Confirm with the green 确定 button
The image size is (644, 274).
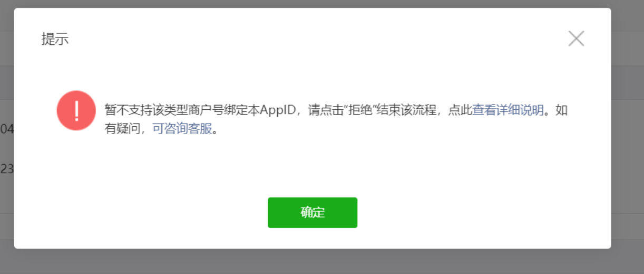313,213
